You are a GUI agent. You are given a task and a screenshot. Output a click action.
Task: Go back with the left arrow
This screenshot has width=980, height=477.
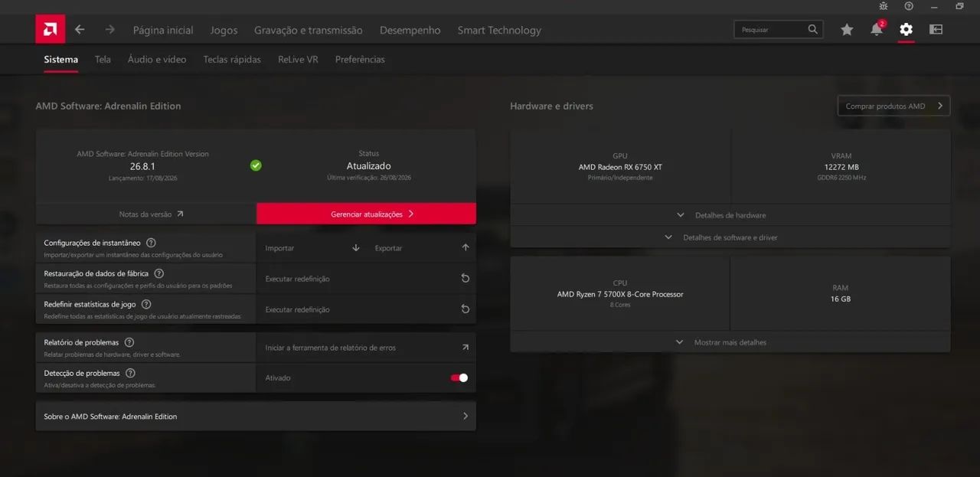80,30
